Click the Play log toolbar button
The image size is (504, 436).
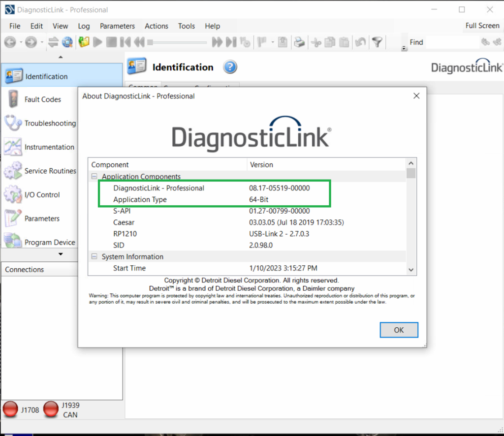pyautogui.click(x=98, y=42)
